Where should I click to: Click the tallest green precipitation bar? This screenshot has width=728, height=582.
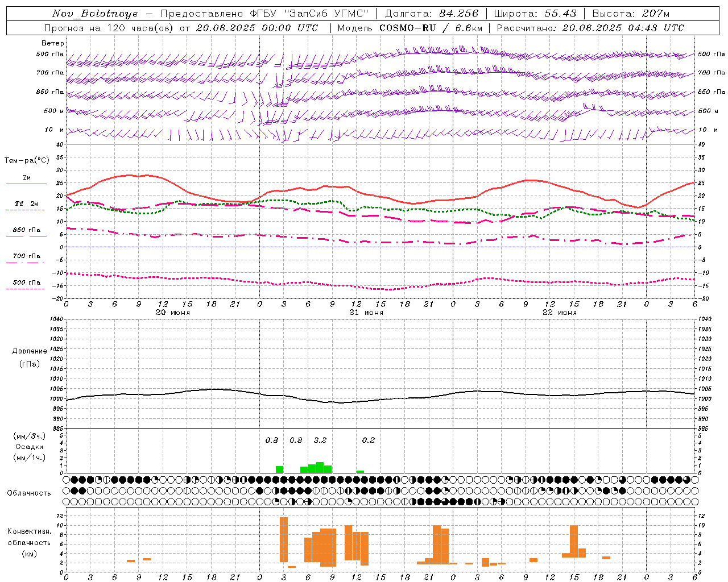tap(320, 467)
